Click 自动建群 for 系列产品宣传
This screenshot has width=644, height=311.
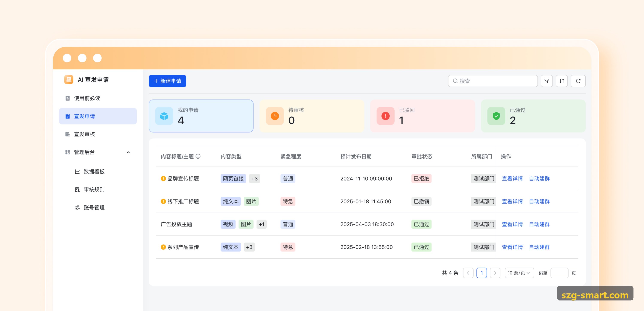click(x=539, y=247)
